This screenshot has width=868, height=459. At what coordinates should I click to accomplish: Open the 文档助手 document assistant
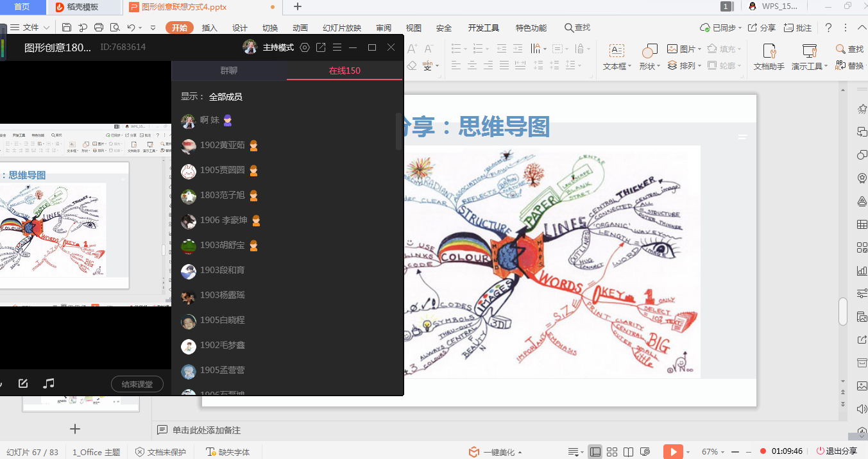point(769,57)
